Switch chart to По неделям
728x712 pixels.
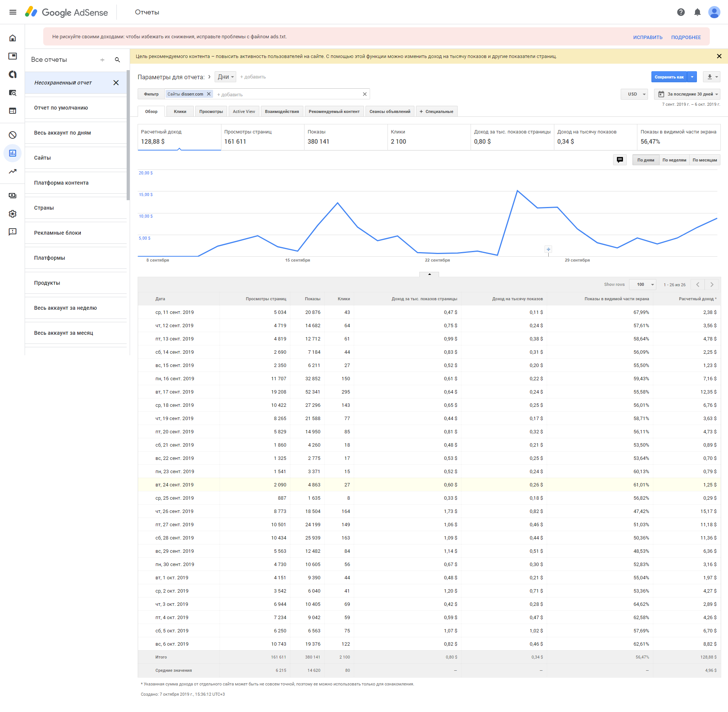674,160
